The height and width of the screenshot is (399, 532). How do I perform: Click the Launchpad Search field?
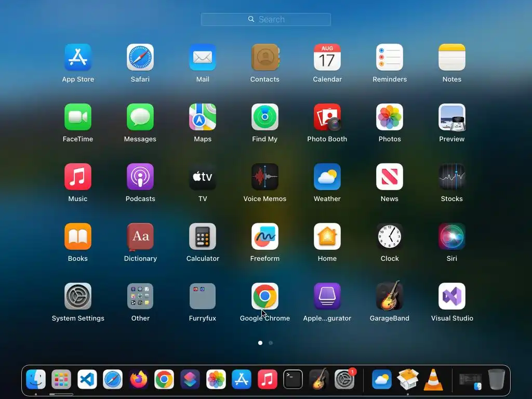click(266, 19)
